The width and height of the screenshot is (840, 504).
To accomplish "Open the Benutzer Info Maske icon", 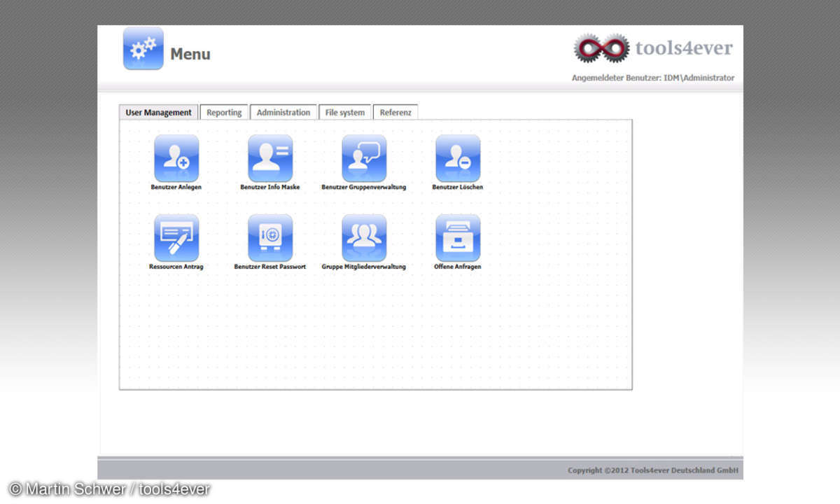I will [270, 158].
